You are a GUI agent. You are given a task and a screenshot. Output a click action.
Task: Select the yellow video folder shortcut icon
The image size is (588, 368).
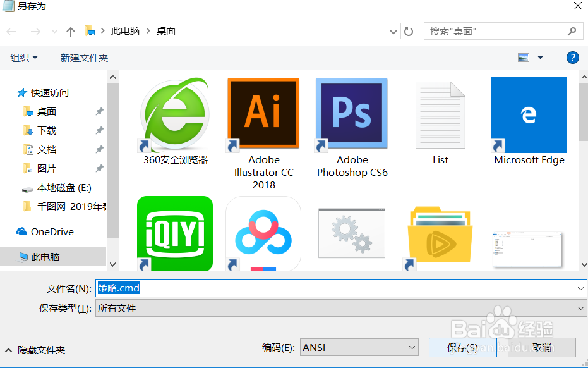[440, 238]
